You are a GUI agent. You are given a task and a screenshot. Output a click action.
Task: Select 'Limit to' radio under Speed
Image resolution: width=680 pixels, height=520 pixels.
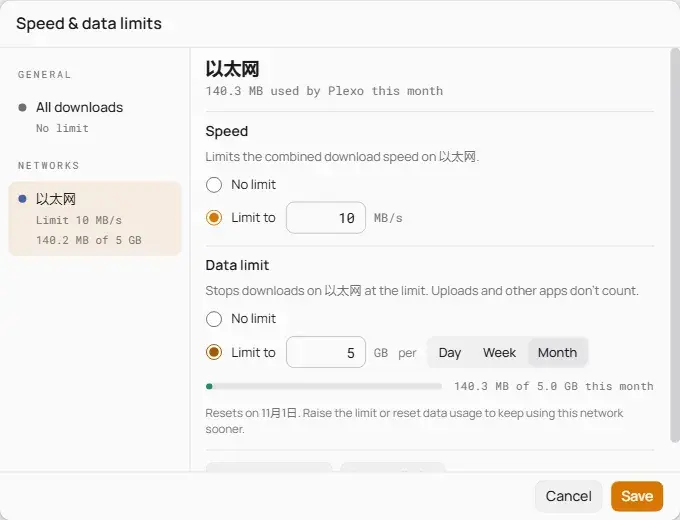pos(214,218)
